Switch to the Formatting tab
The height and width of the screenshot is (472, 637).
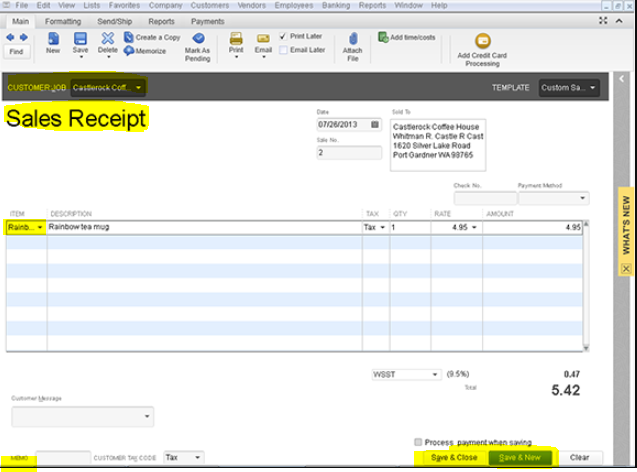(x=64, y=20)
